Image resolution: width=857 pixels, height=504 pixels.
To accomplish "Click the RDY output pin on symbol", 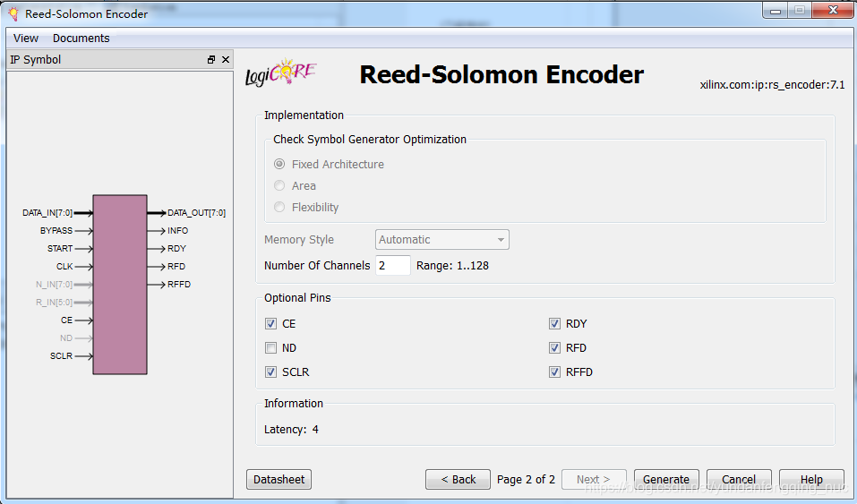I will [176, 249].
